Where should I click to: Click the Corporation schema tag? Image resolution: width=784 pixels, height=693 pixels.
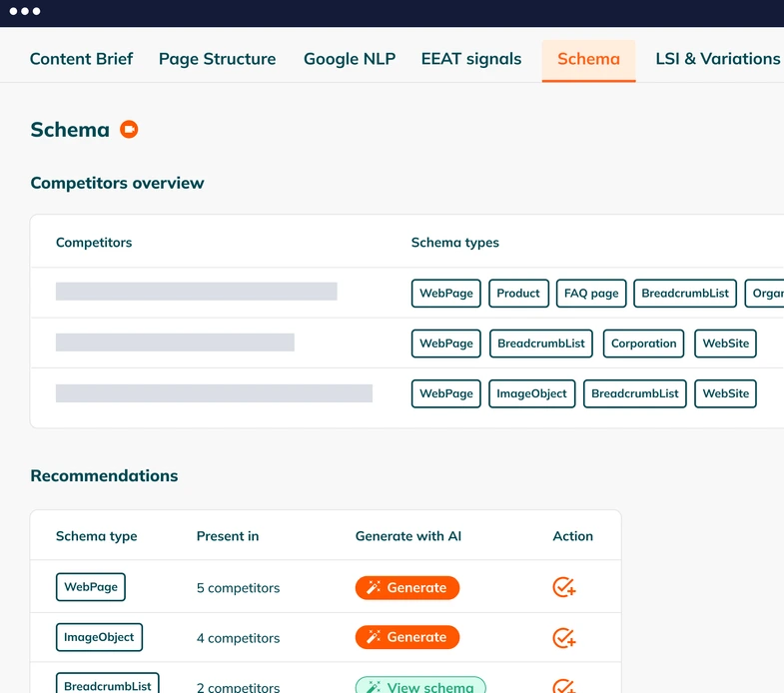click(x=643, y=344)
